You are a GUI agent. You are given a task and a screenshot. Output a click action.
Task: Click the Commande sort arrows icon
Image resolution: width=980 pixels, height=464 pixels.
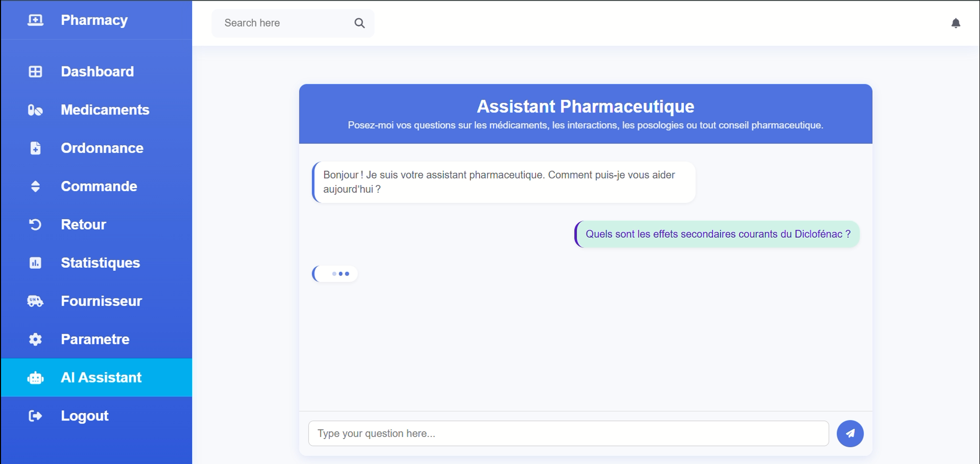[x=35, y=187]
